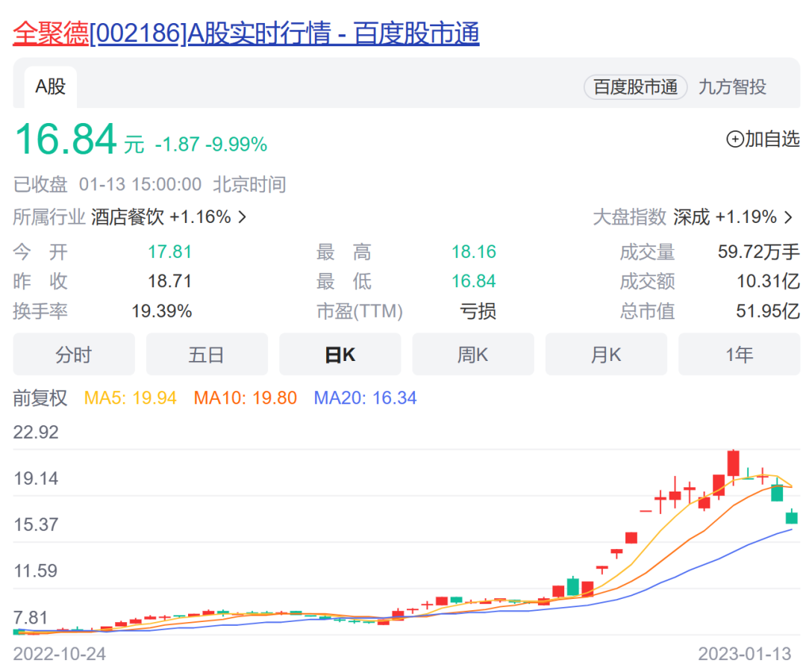This screenshot has height=672, width=806.
Task: Switch to 百度股市通 data source
Action: [635, 87]
